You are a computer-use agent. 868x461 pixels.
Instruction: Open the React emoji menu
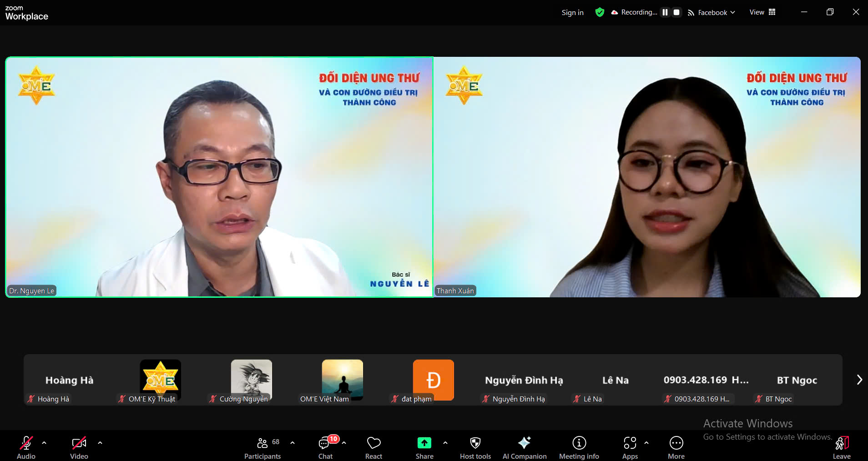tap(373, 447)
